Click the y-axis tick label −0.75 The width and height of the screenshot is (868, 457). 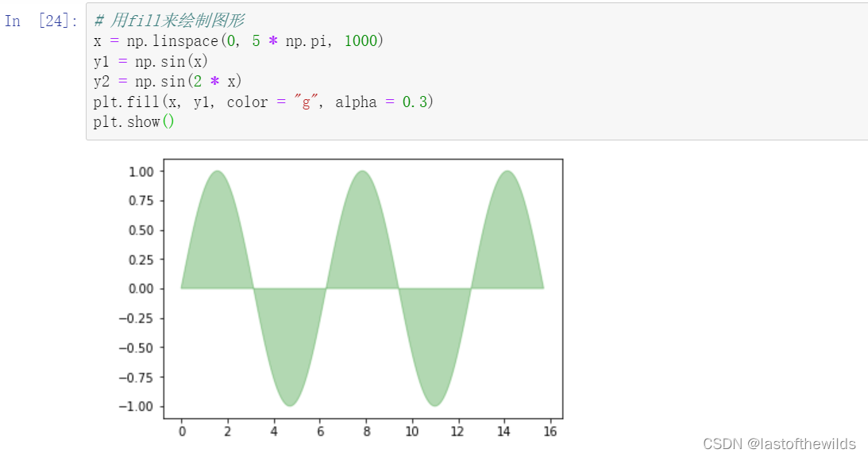tap(136, 378)
